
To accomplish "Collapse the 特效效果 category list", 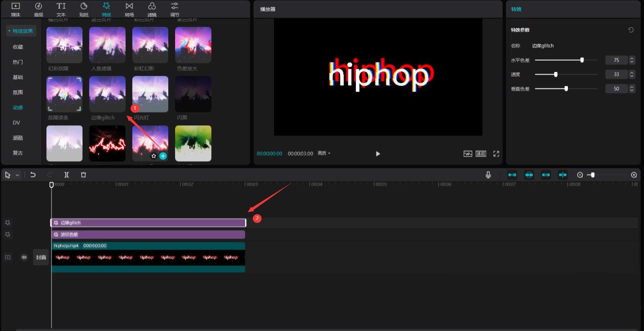I will pos(10,31).
